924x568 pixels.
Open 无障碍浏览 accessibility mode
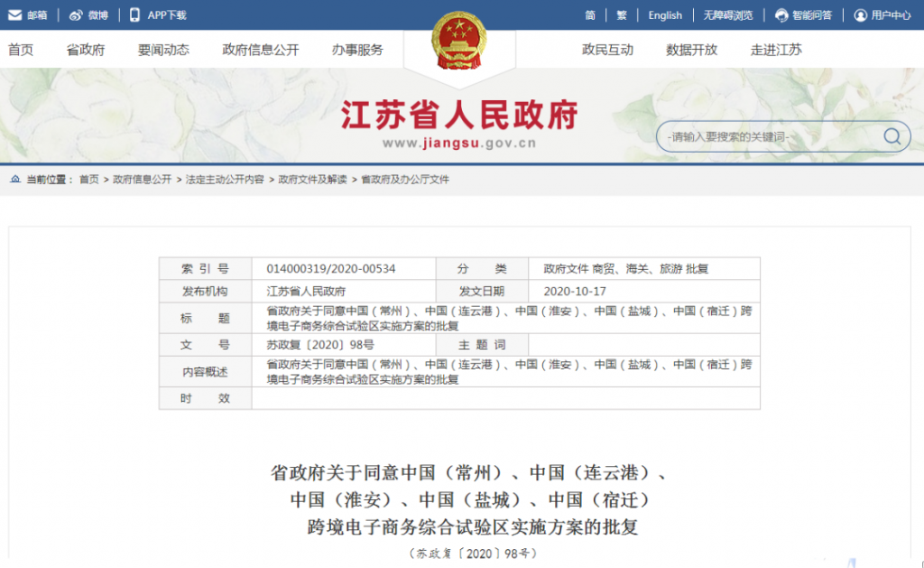[728, 15]
